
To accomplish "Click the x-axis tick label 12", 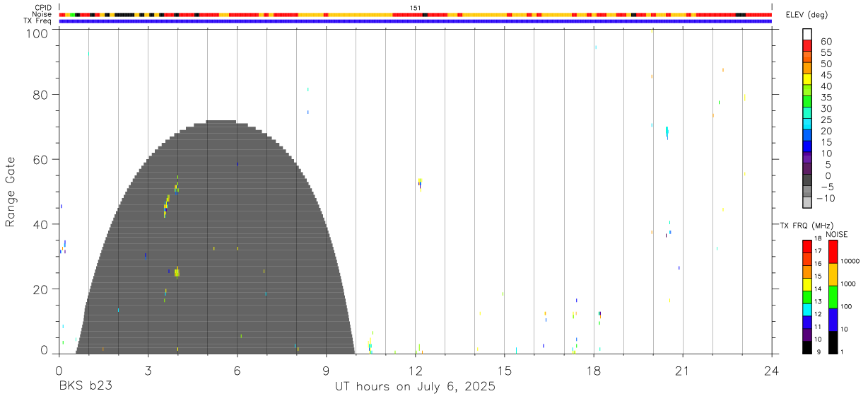I will [x=416, y=371].
